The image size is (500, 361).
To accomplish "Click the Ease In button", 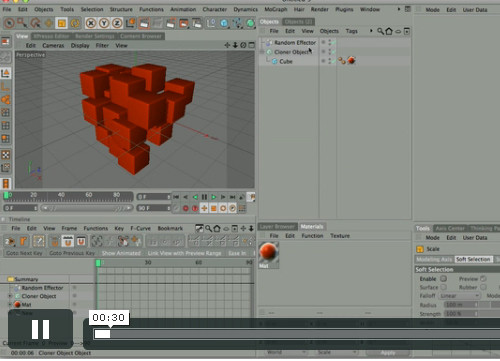I will pyautogui.click(x=237, y=253).
